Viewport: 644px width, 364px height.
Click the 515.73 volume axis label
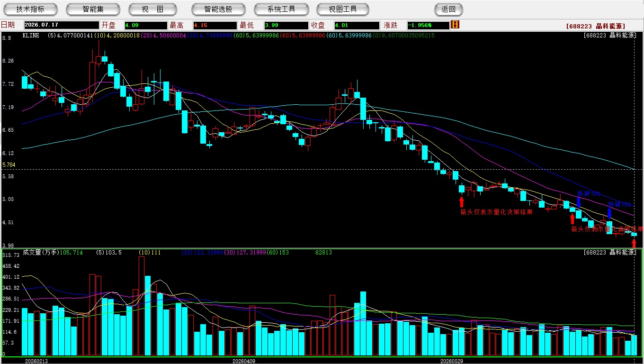[10, 255]
